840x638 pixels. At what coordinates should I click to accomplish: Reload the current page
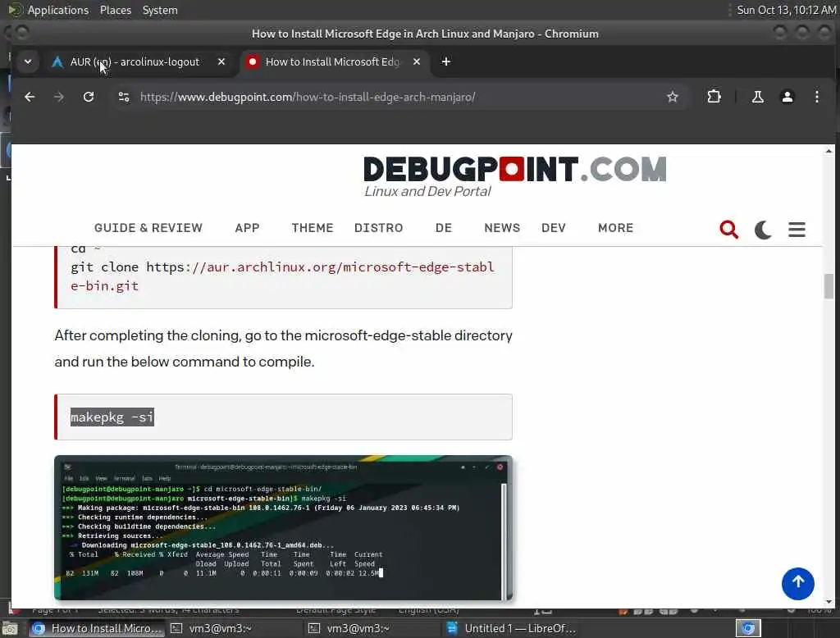coord(89,97)
